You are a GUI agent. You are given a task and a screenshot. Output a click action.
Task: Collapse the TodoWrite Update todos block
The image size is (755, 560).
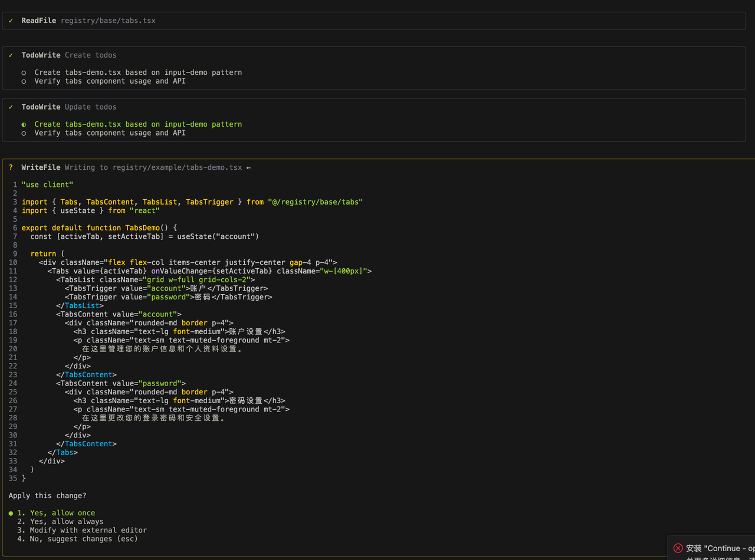tap(69, 107)
